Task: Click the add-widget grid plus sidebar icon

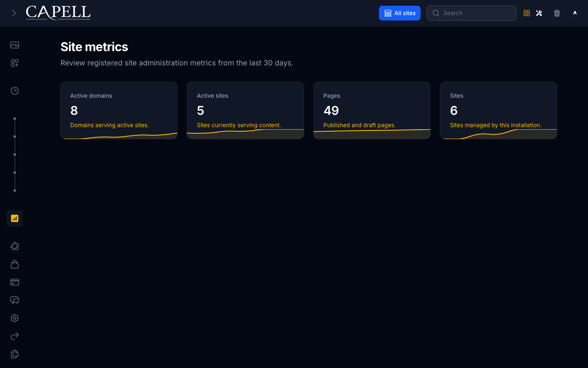Action: point(15,63)
